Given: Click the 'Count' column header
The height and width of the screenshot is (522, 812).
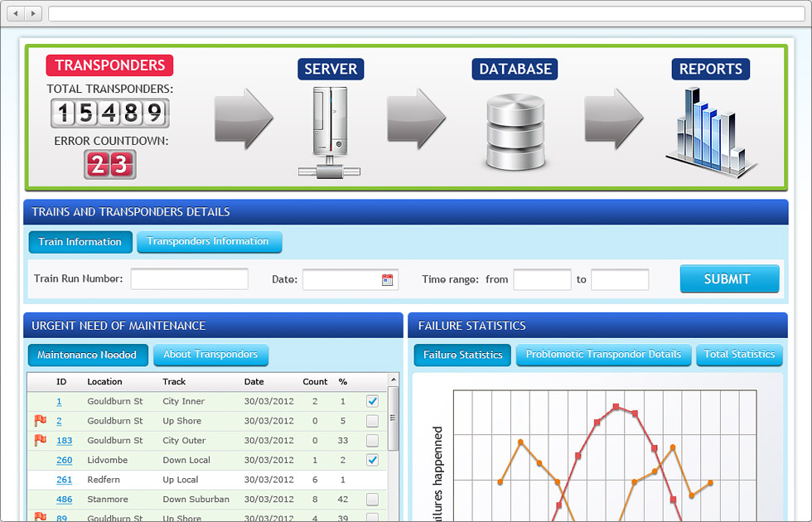Looking at the screenshot, I should pos(315,382).
